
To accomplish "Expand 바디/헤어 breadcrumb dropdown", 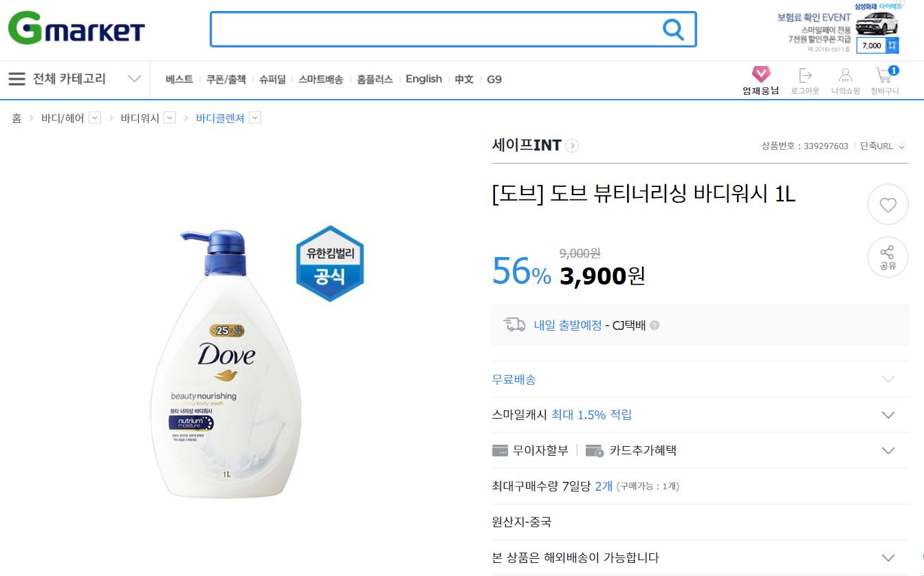I will [95, 118].
